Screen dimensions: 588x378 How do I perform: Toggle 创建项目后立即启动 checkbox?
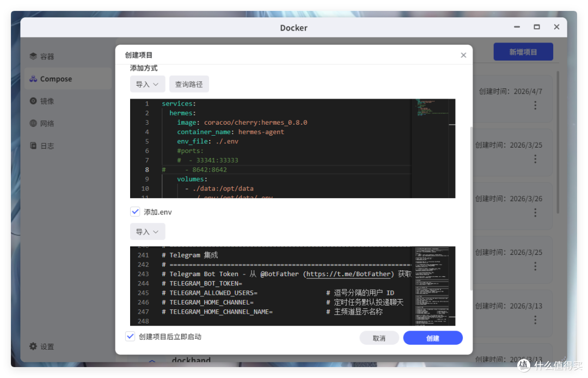tap(130, 337)
